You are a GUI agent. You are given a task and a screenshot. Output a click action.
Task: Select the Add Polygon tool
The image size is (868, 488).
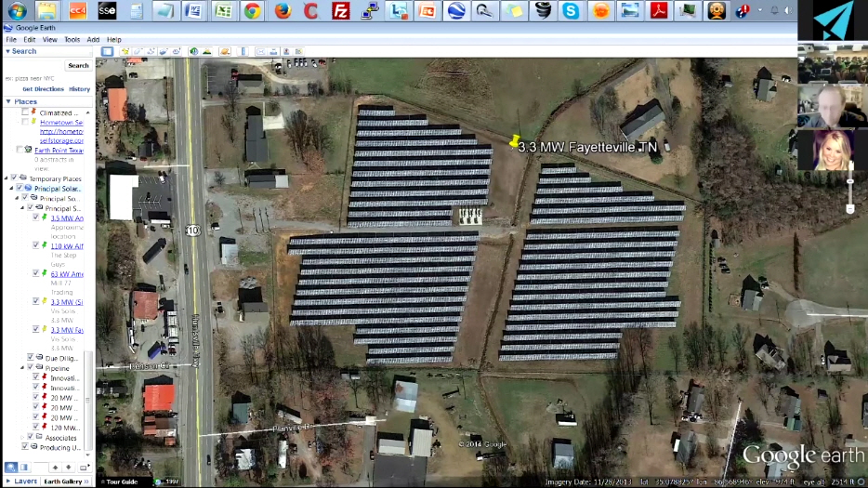pyautogui.click(x=138, y=51)
